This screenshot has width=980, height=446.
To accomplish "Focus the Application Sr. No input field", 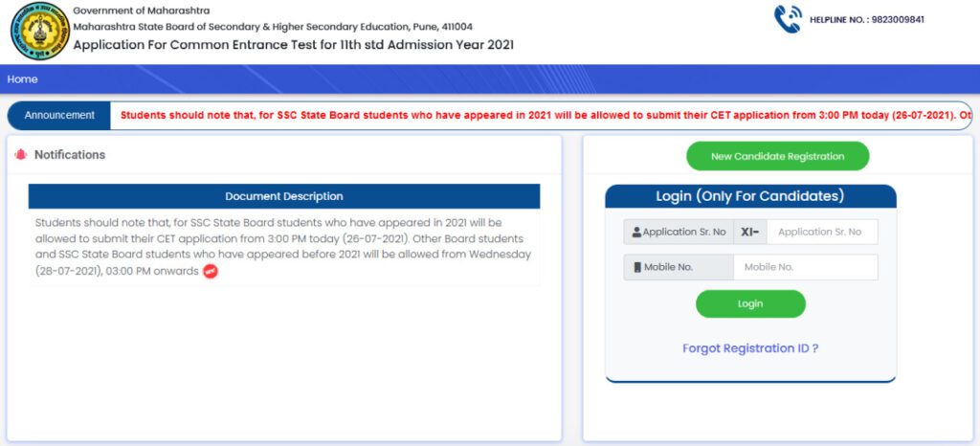I will pyautogui.click(x=821, y=233).
